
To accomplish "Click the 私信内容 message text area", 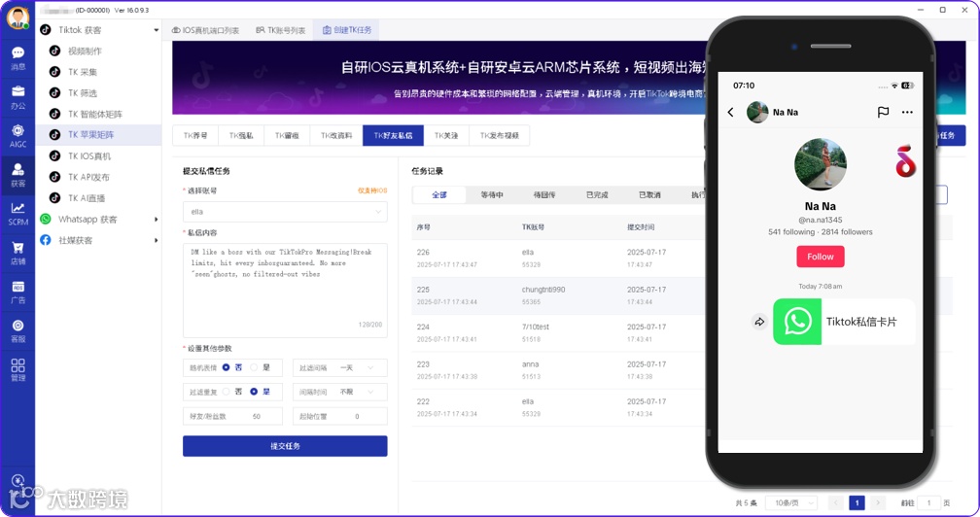I will [x=285, y=291].
